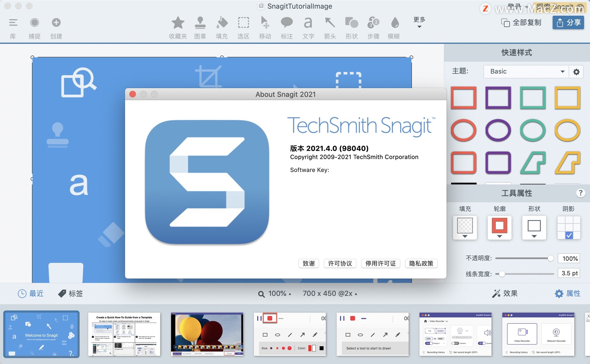Choose the yellow polygon quick style
Image resolution: width=590 pixels, height=364 pixels.
568,163
